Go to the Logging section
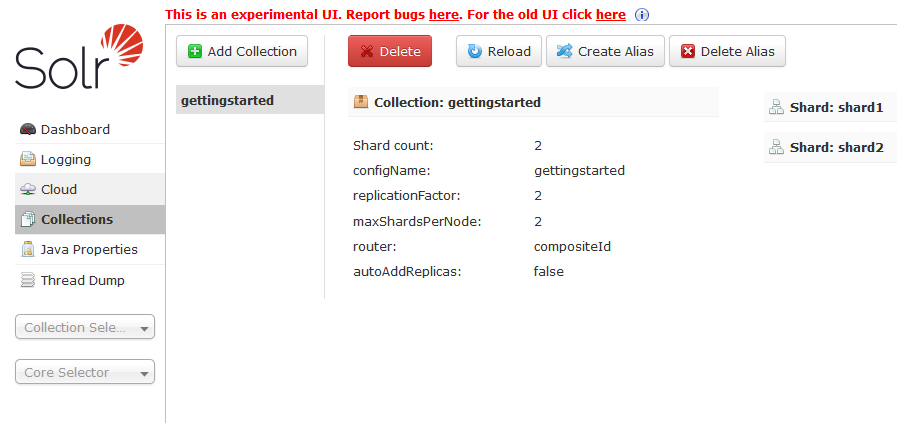This screenshot has height=423, width=897. click(90, 159)
